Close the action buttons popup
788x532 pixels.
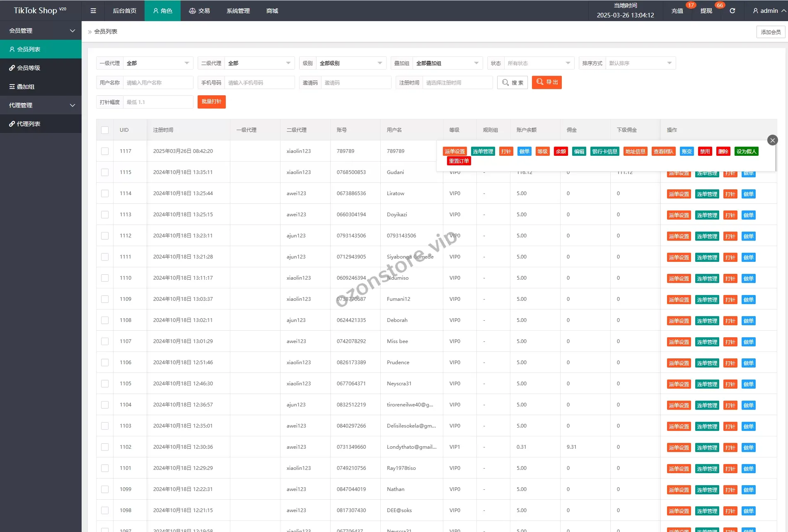pyautogui.click(x=772, y=140)
